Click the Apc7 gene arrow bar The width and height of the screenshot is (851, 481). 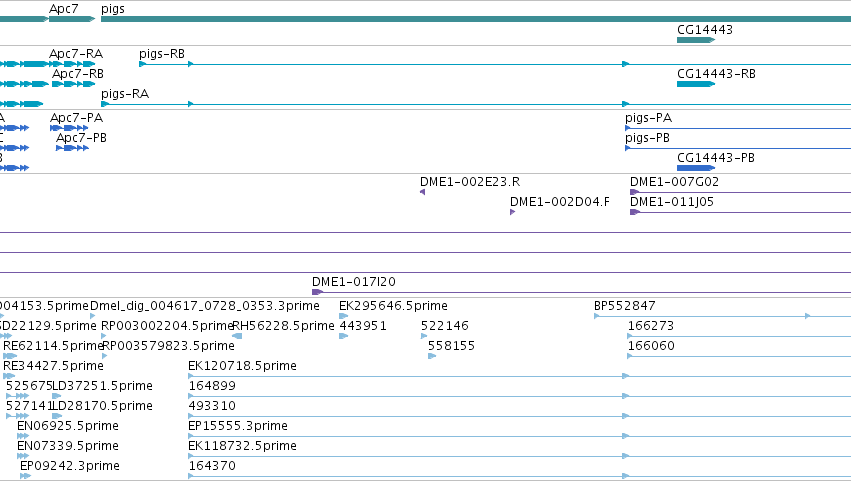(72, 19)
